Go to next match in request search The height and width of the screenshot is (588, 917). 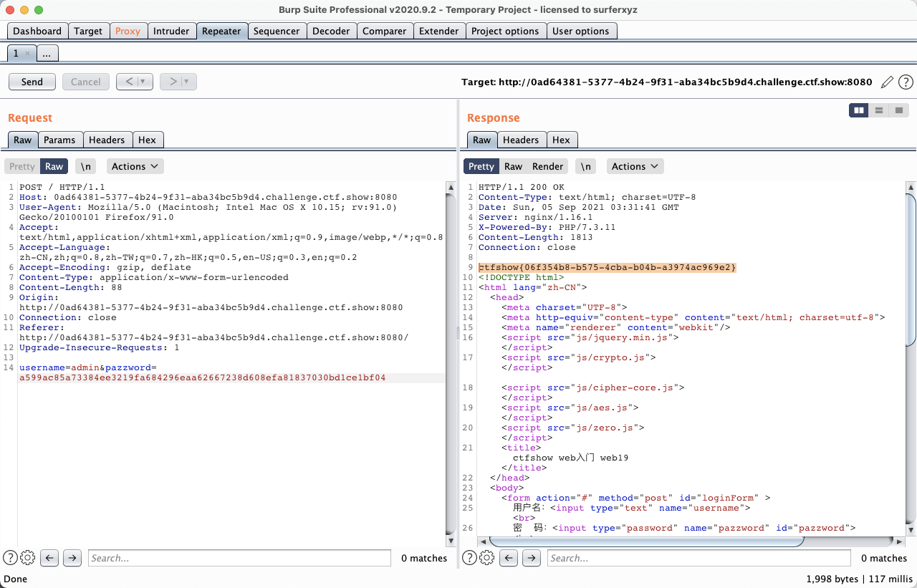point(72,558)
